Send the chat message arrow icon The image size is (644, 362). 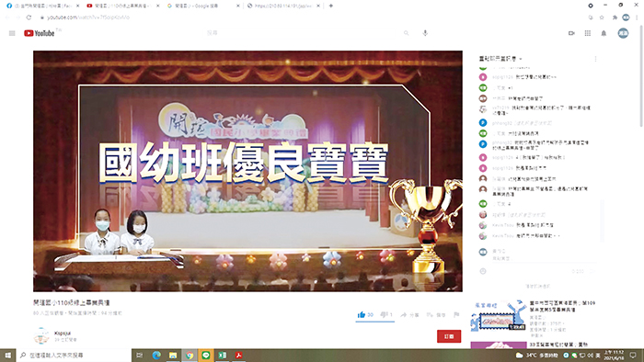point(592,271)
